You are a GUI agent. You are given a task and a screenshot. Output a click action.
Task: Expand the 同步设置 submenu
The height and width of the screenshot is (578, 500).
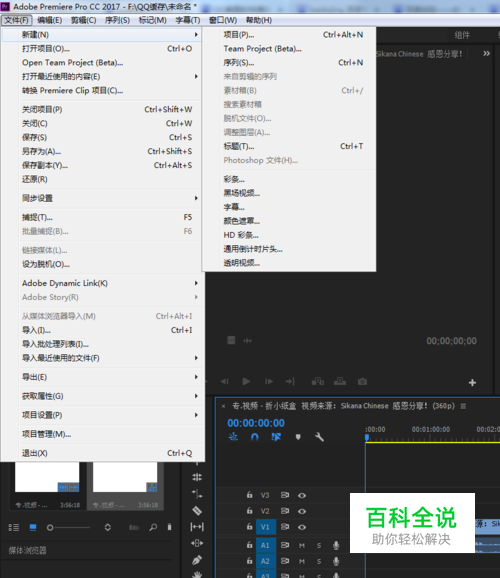pyautogui.click(x=101, y=198)
